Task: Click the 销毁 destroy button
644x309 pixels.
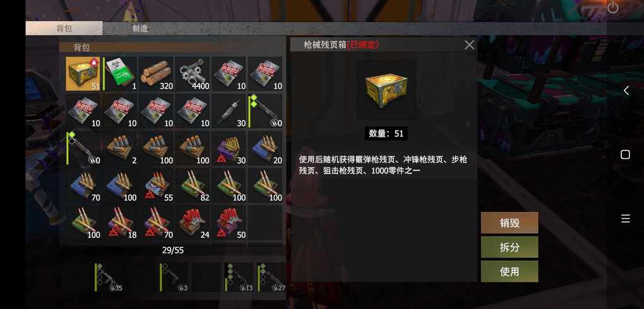Action: (510, 223)
